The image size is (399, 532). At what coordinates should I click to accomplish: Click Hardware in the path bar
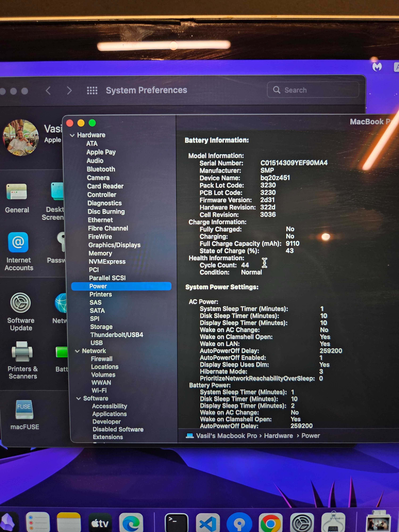coord(279,436)
